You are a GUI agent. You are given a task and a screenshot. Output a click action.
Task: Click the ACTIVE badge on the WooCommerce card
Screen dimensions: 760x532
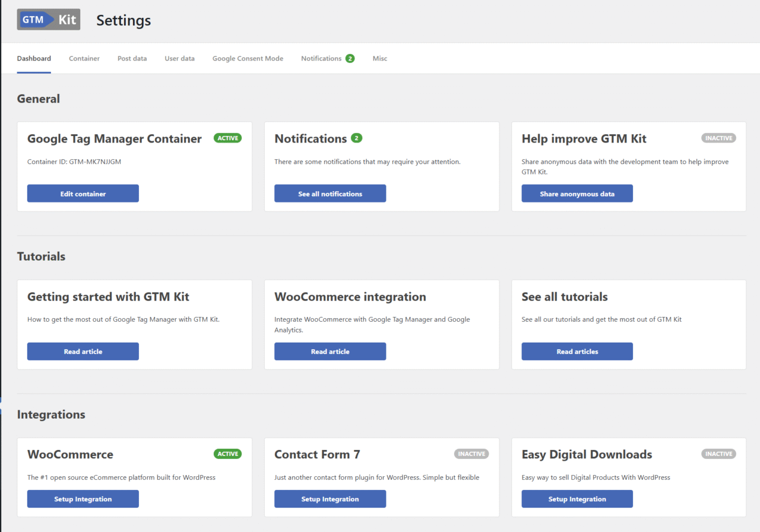(227, 454)
